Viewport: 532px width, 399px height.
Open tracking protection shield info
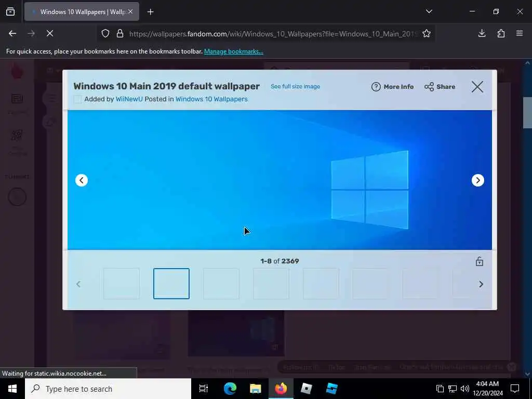click(x=105, y=33)
